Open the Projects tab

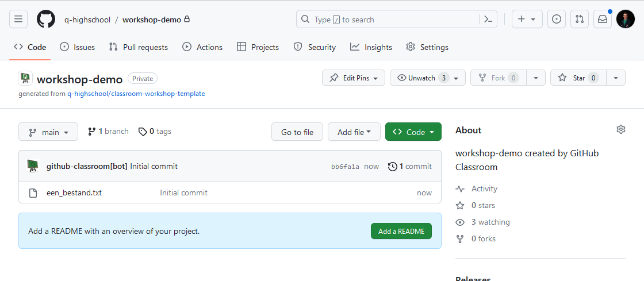[258, 47]
